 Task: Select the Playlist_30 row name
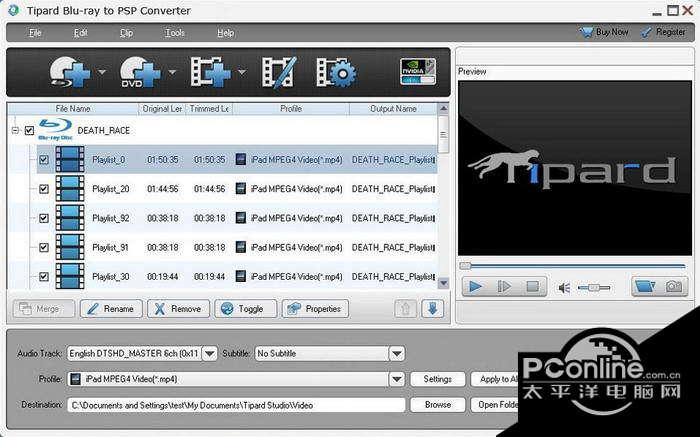tap(111, 277)
